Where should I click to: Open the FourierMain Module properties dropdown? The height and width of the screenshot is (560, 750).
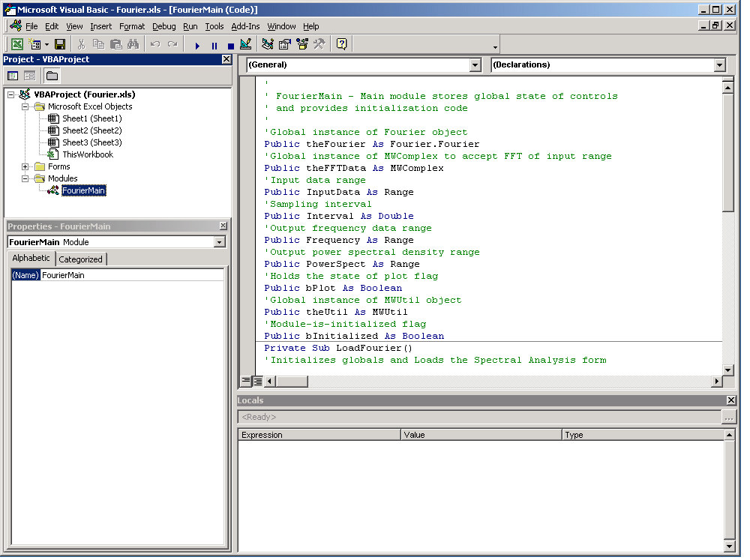(x=219, y=242)
